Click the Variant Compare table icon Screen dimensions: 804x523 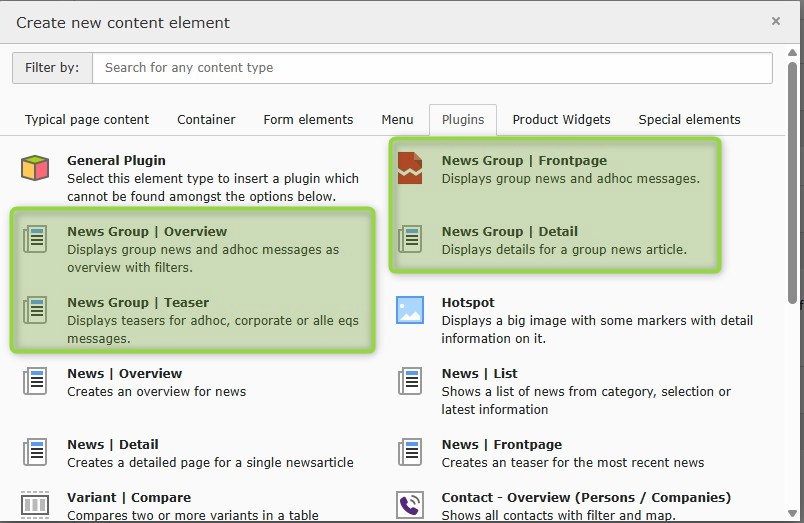click(x=35, y=504)
